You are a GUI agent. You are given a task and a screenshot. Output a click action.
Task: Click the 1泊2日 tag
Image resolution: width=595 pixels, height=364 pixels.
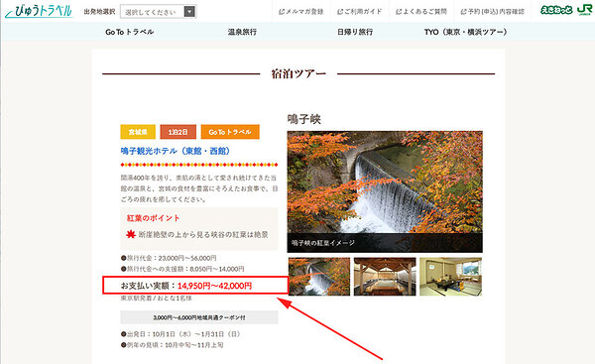178,132
